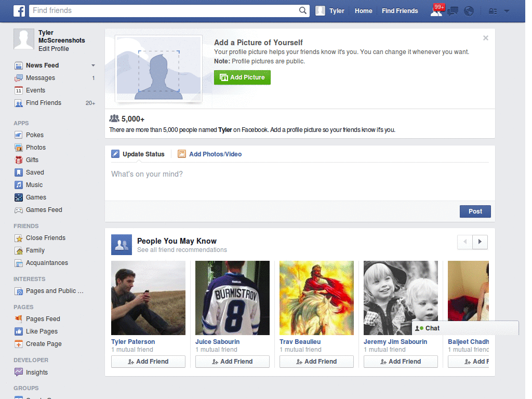Click Tyler McScreenshots name in sidebar
The image size is (532, 399).
click(x=62, y=36)
